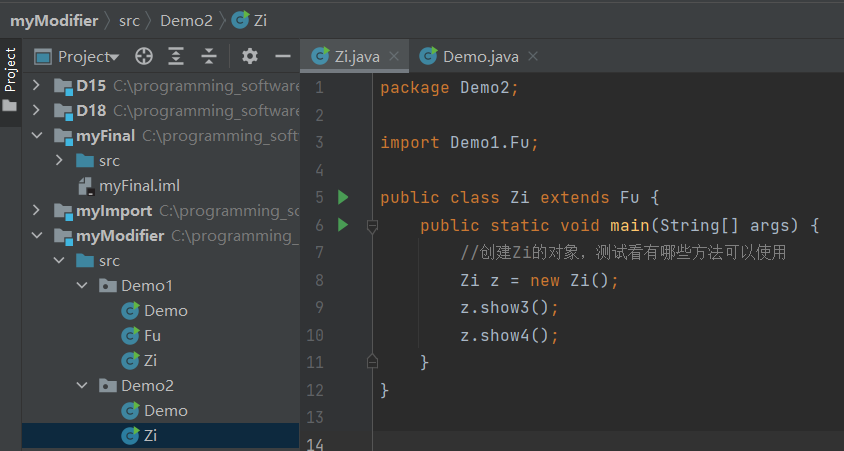Click the Chinese comment on line 7
This screenshot has width=844, height=451.
pyautogui.click(x=623, y=252)
